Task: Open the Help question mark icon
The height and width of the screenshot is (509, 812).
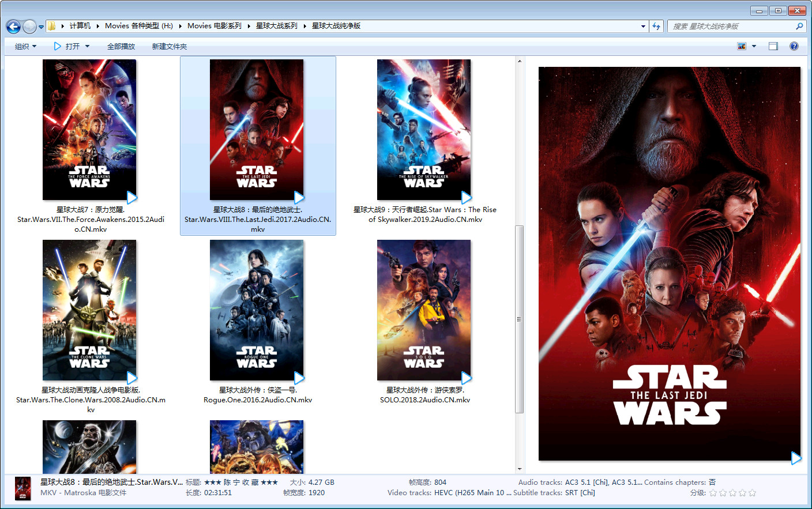Action: 794,46
